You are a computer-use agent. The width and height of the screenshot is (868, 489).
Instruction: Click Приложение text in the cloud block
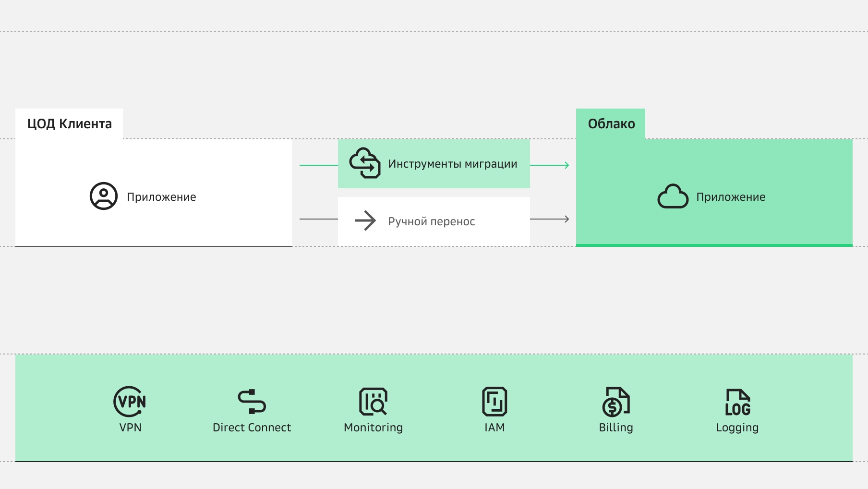(731, 197)
